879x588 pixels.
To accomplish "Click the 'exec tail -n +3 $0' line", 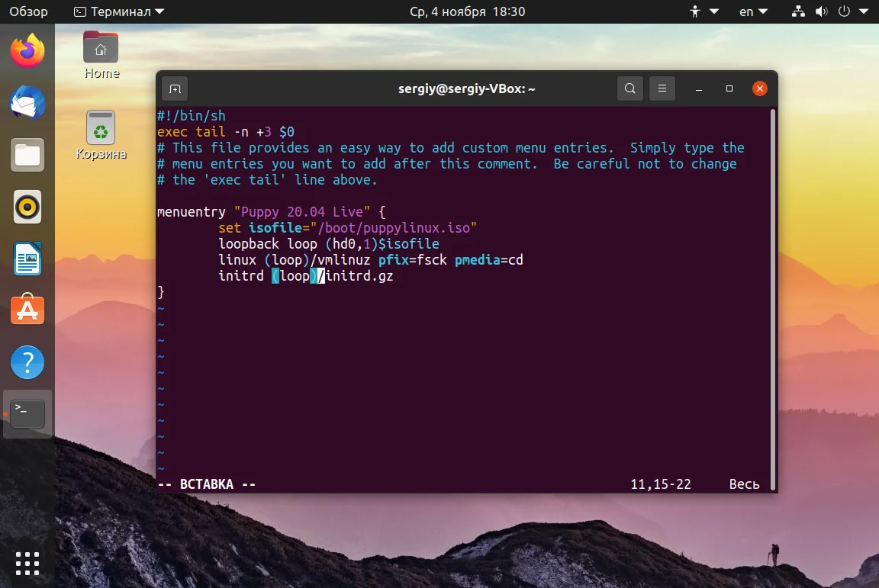I will click(x=225, y=132).
